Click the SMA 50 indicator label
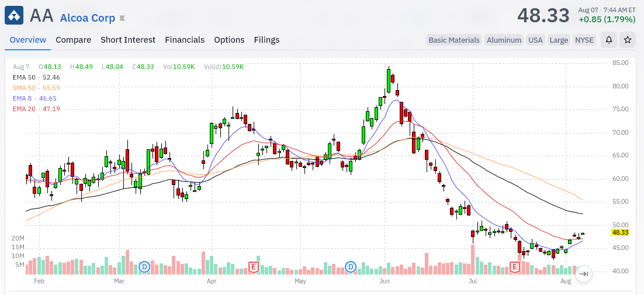The width and height of the screenshot is (644, 295). click(37, 88)
